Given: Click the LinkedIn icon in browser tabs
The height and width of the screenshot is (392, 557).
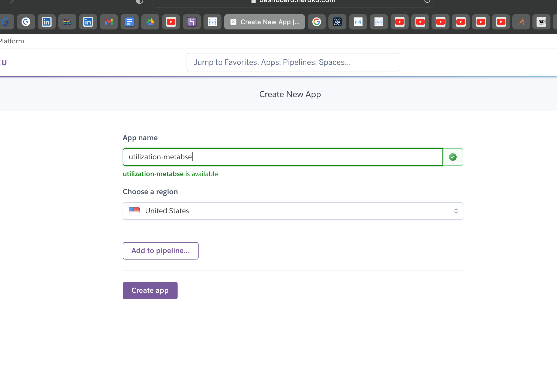Looking at the screenshot, I should click(x=46, y=22).
